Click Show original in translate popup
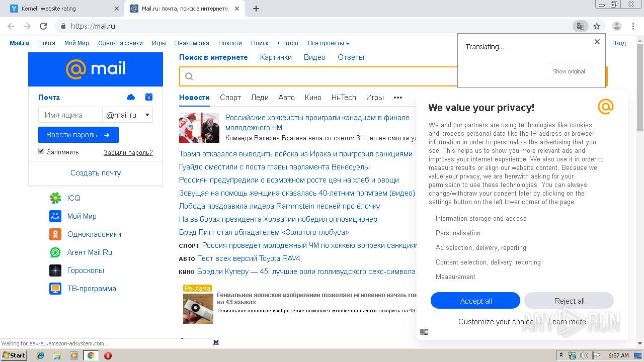Image resolution: width=644 pixels, height=362 pixels. (x=569, y=71)
